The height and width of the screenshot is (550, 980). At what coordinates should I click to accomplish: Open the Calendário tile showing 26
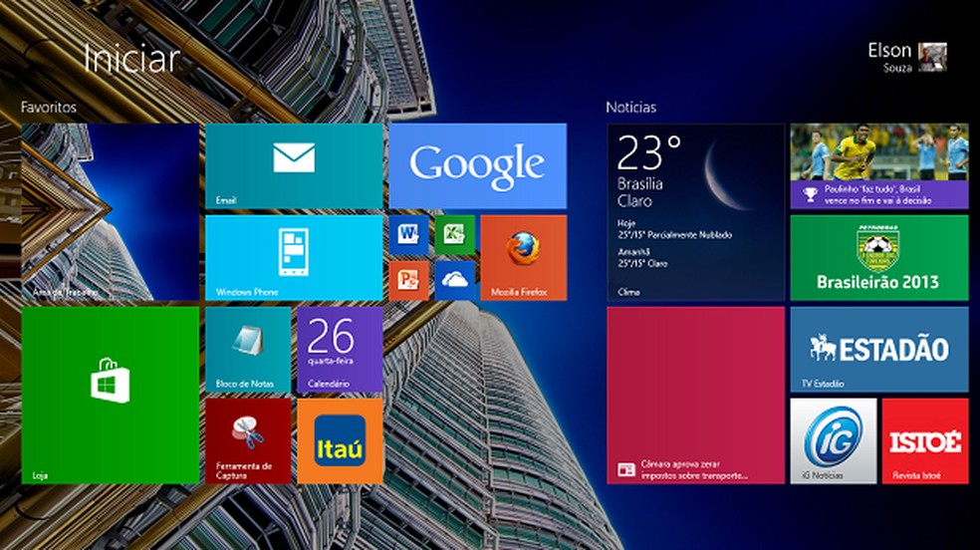[340, 350]
